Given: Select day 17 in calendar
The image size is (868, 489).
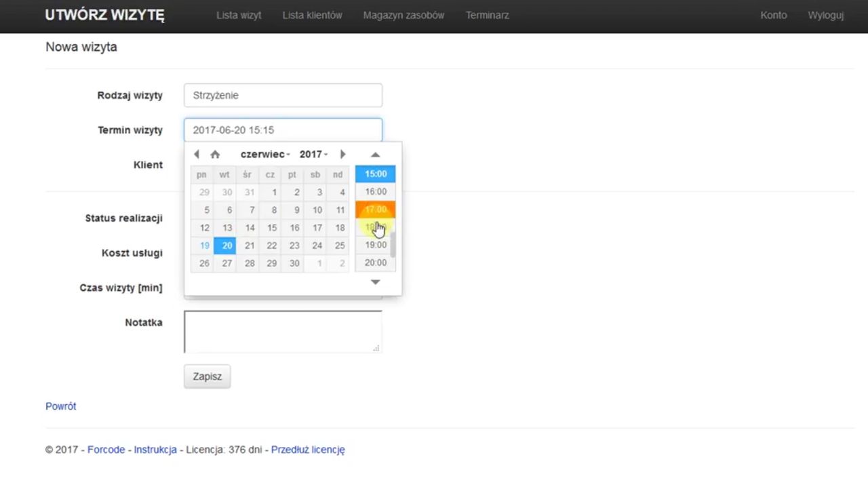Looking at the screenshot, I should 315,228.
